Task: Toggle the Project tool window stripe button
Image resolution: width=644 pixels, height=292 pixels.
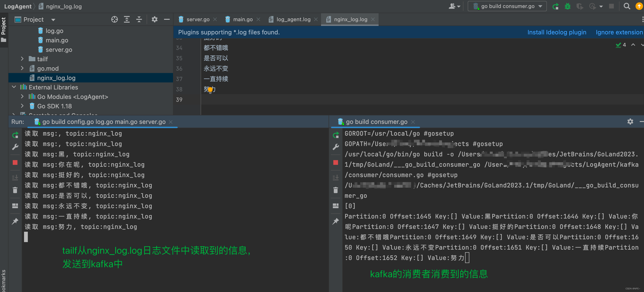Action: click(4, 25)
